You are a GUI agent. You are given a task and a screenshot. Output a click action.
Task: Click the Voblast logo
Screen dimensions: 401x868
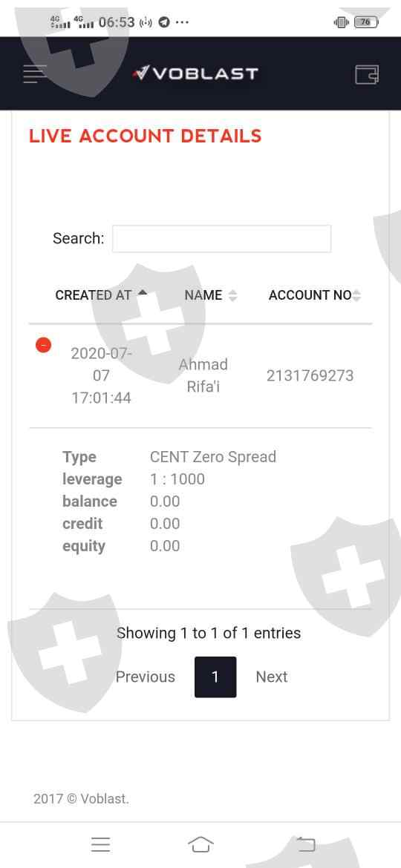(x=195, y=73)
